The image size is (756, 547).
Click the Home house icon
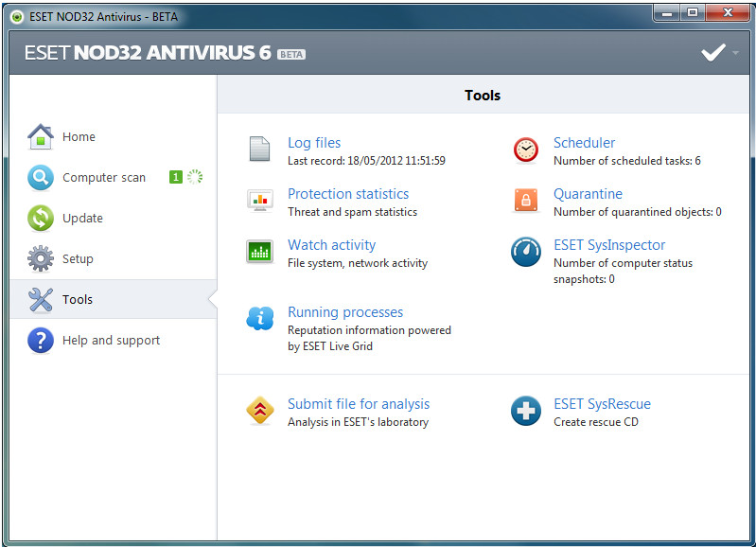(41, 136)
